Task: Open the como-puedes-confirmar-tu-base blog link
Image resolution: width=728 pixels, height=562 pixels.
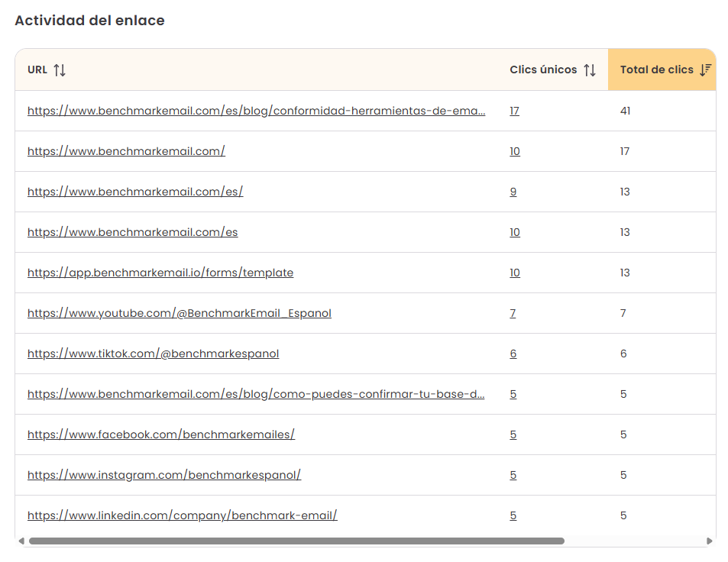Action: click(256, 394)
